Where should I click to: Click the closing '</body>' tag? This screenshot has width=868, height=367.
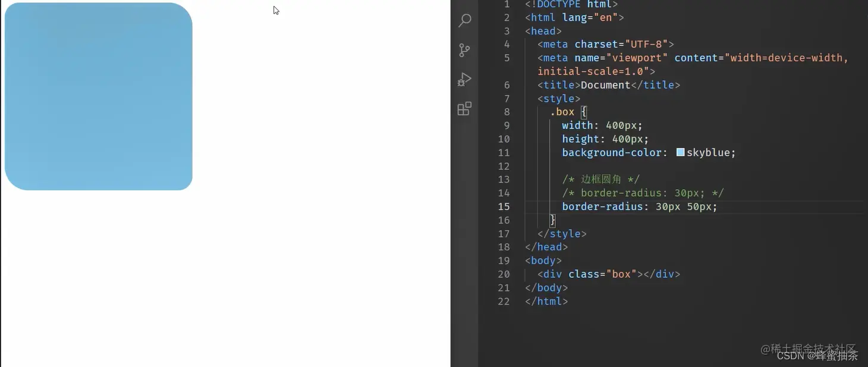(546, 288)
